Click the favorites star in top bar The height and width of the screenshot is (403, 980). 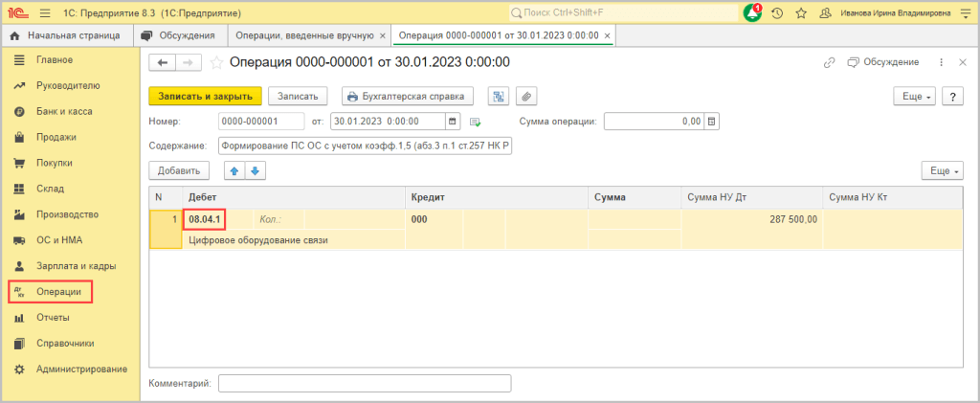(800, 13)
